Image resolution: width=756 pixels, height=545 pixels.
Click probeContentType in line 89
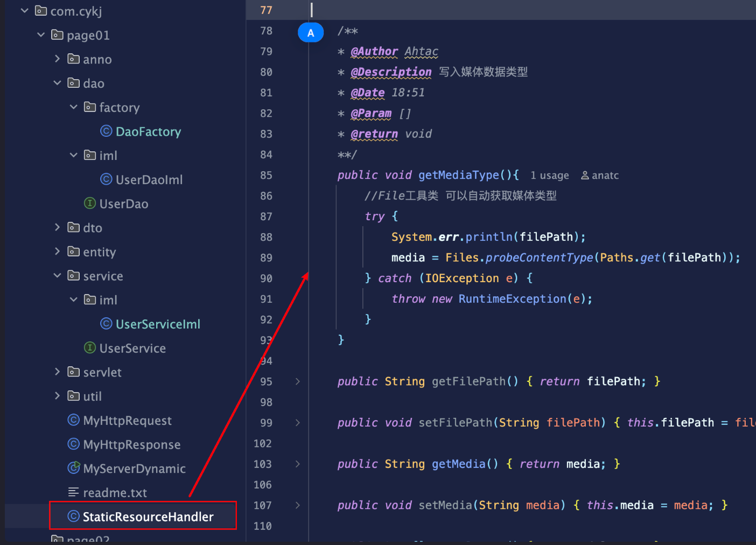click(539, 257)
